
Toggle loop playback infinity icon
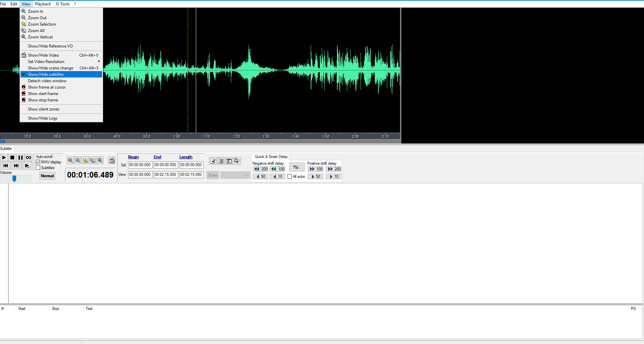click(28, 157)
